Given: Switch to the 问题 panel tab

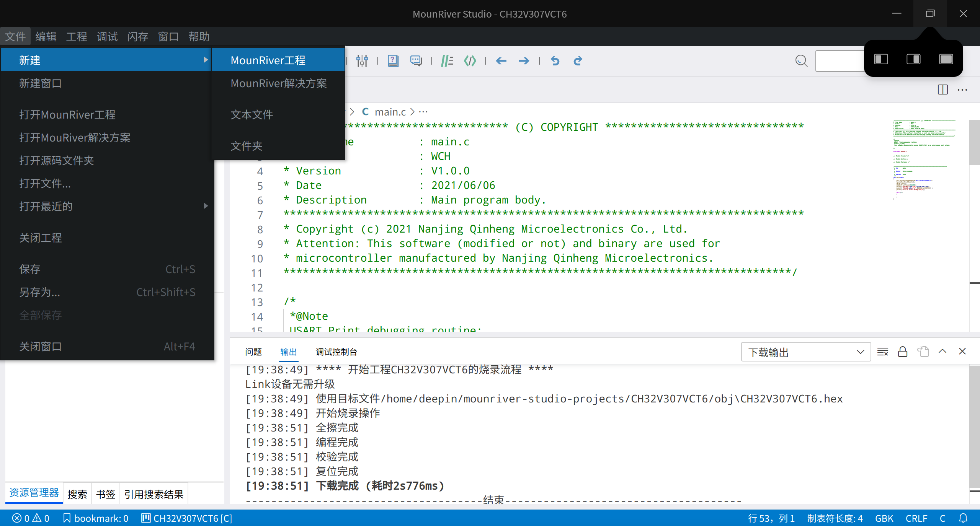Looking at the screenshot, I should click(253, 352).
